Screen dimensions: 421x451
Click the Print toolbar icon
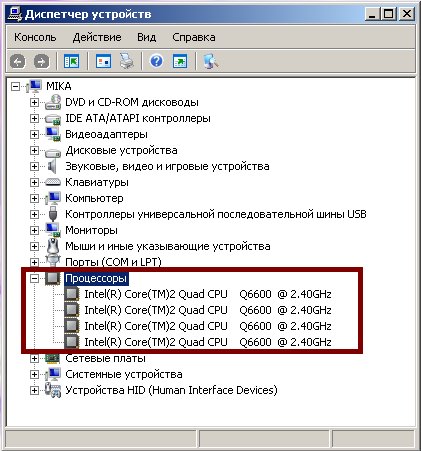[x=127, y=61]
